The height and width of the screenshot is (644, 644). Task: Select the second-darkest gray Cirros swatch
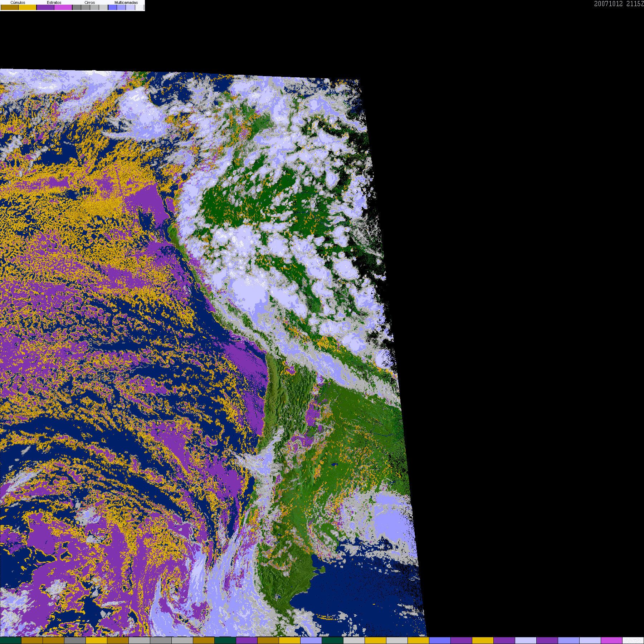click(x=86, y=7)
